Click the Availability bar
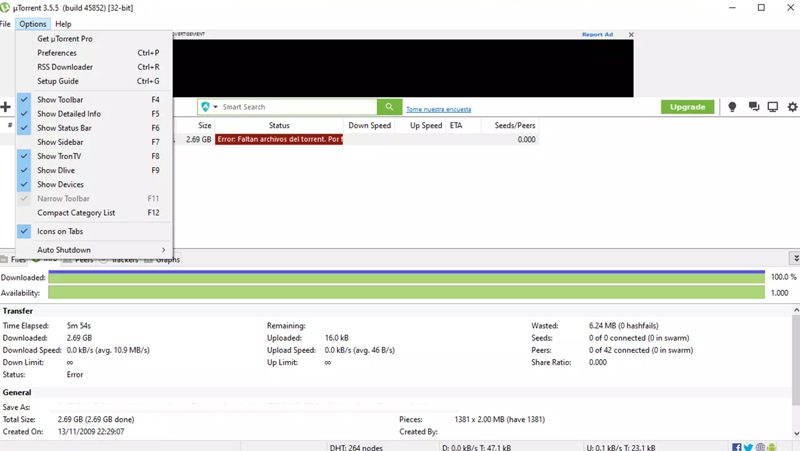 [x=407, y=292]
